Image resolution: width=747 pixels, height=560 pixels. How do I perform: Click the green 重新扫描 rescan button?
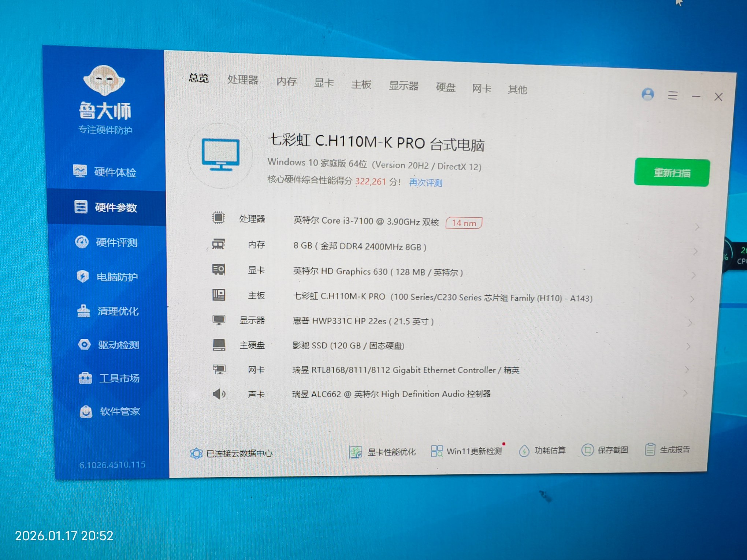click(672, 173)
